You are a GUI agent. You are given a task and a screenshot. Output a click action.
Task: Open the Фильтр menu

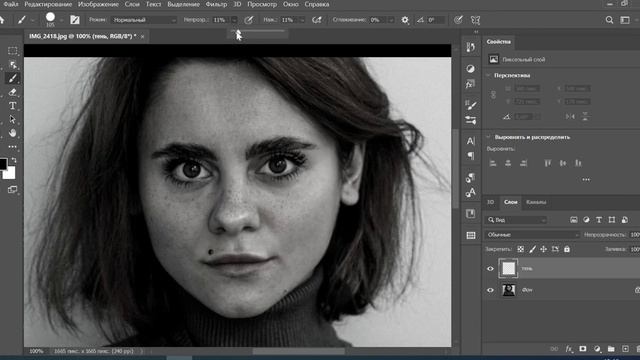(216, 4)
